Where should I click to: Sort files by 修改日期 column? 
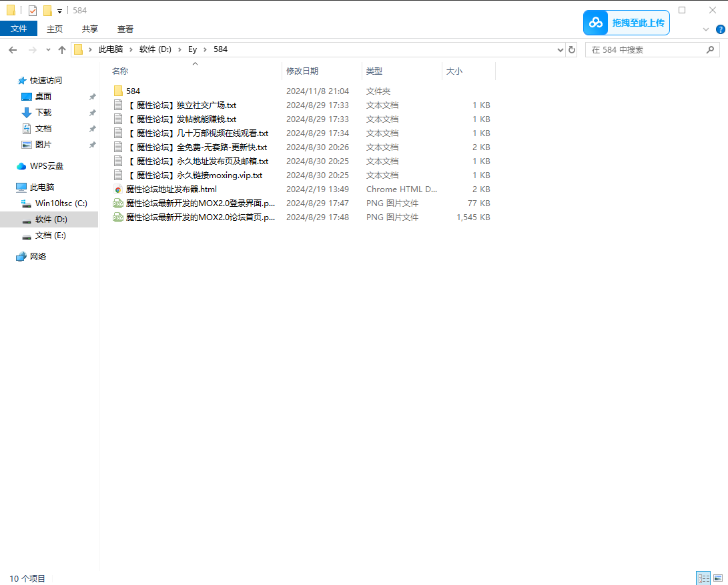[302, 71]
